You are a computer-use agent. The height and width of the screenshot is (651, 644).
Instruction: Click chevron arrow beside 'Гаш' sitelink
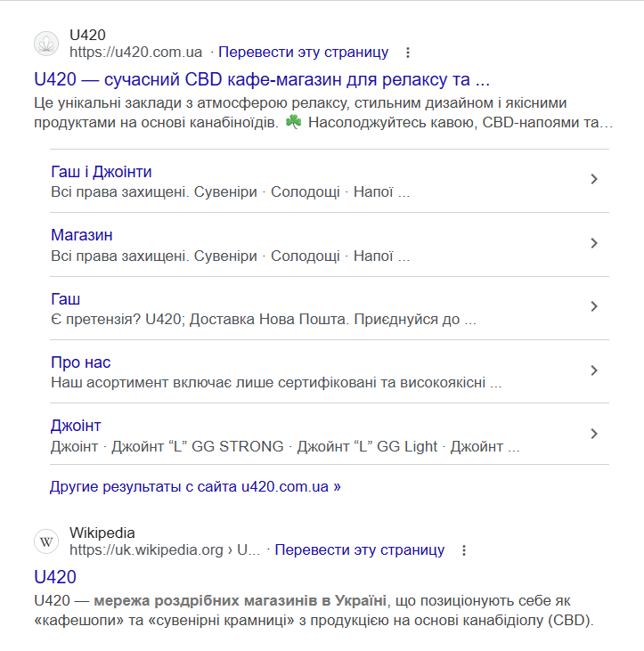tap(594, 307)
